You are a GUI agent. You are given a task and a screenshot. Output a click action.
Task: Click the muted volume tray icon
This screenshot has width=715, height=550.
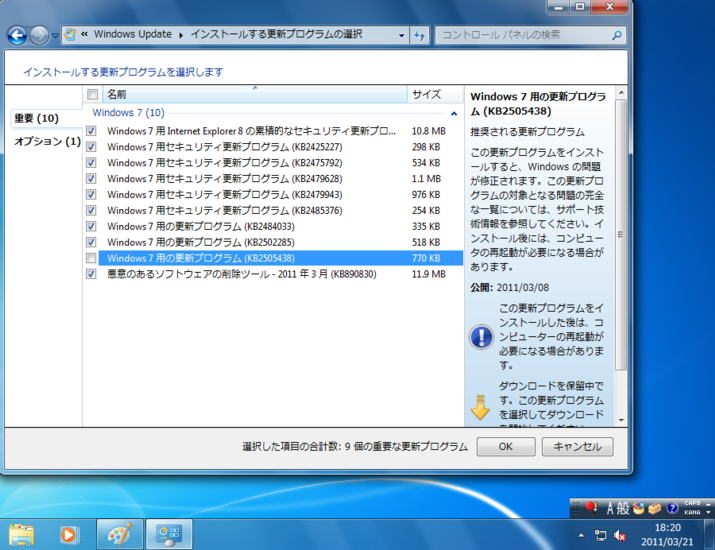[x=620, y=535]
